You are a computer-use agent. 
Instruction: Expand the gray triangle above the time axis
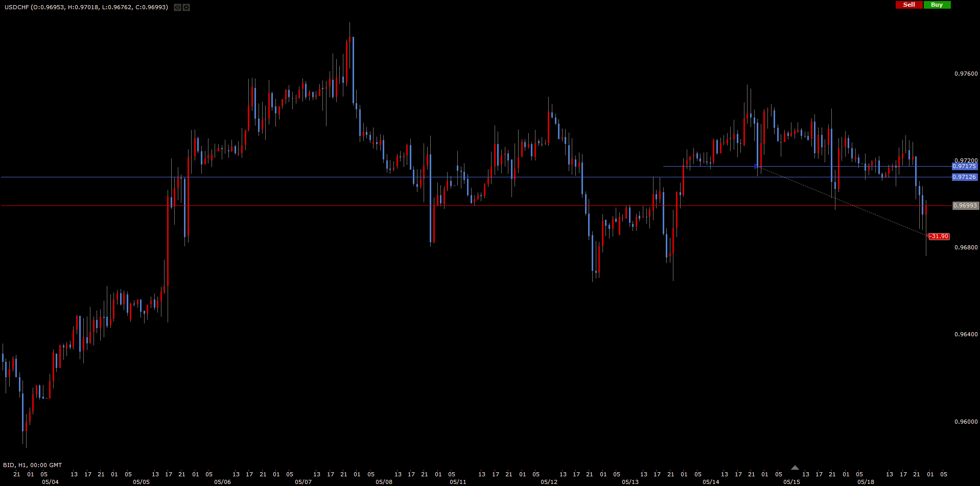[795, 468]
